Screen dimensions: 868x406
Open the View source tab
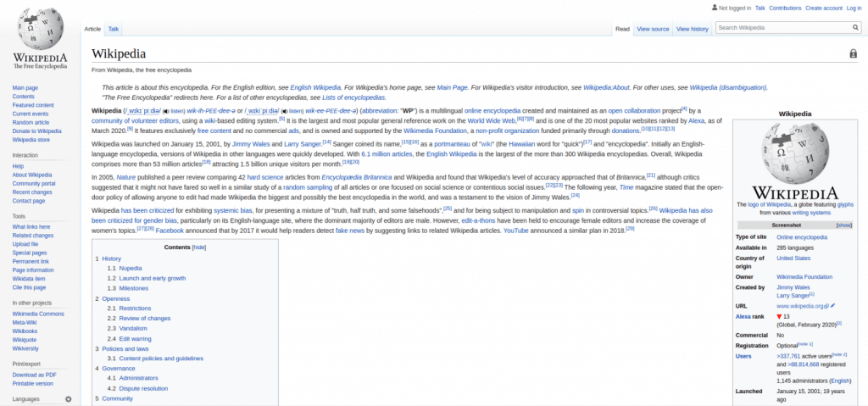[653, 29]
